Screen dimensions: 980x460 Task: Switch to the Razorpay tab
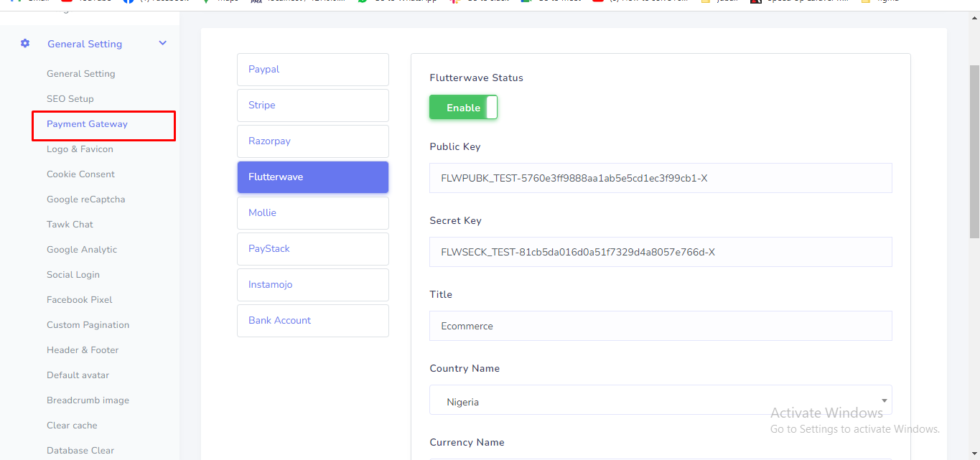click(312, 141)
